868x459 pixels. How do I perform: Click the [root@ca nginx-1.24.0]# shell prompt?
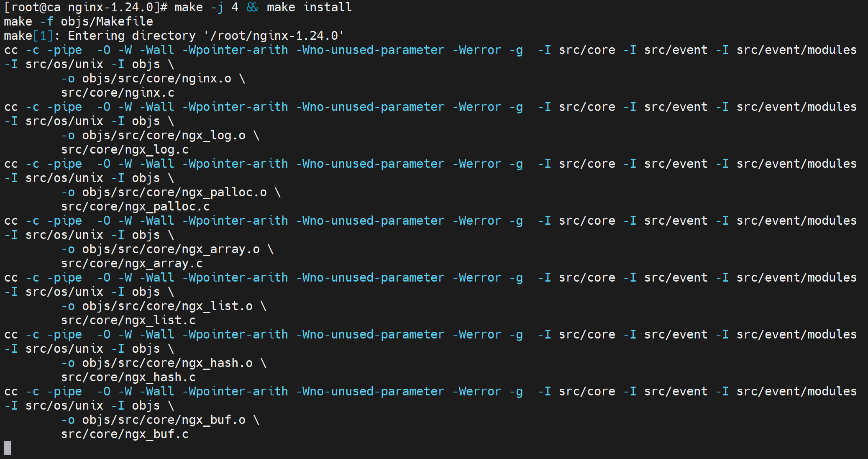point(85,8)
